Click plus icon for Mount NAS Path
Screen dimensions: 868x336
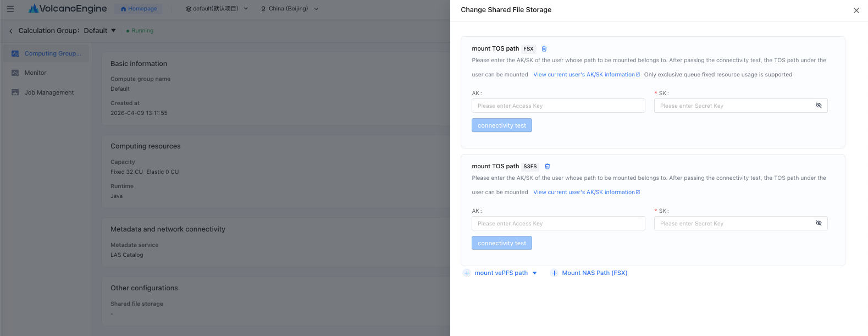[554, 273]
